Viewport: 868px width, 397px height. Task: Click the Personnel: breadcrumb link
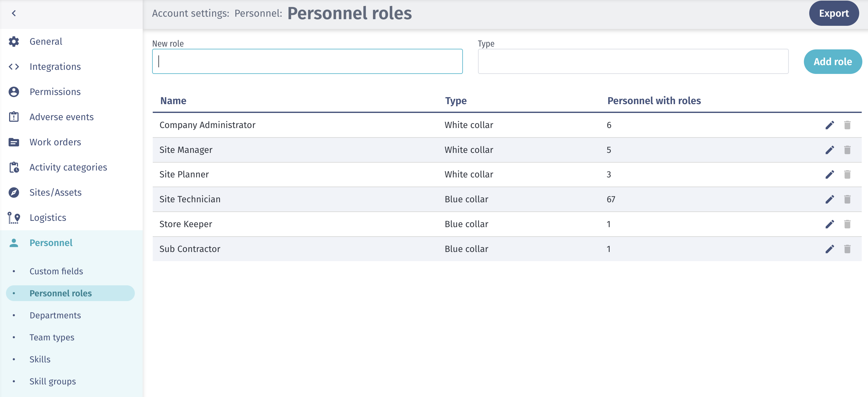coord(258,13)
